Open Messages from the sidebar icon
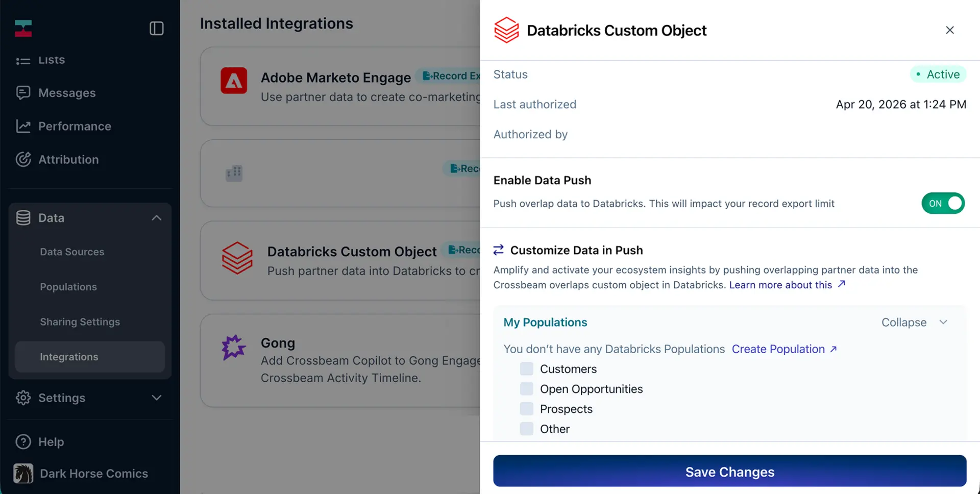This screenshot has width=980, height=494. [x=23, y=92]
